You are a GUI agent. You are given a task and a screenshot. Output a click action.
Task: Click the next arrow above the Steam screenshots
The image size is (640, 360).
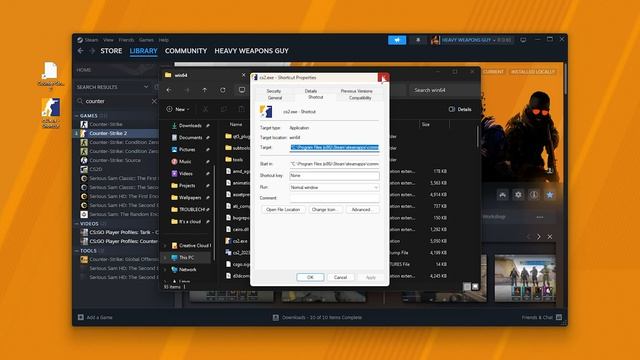pos(539,237)
